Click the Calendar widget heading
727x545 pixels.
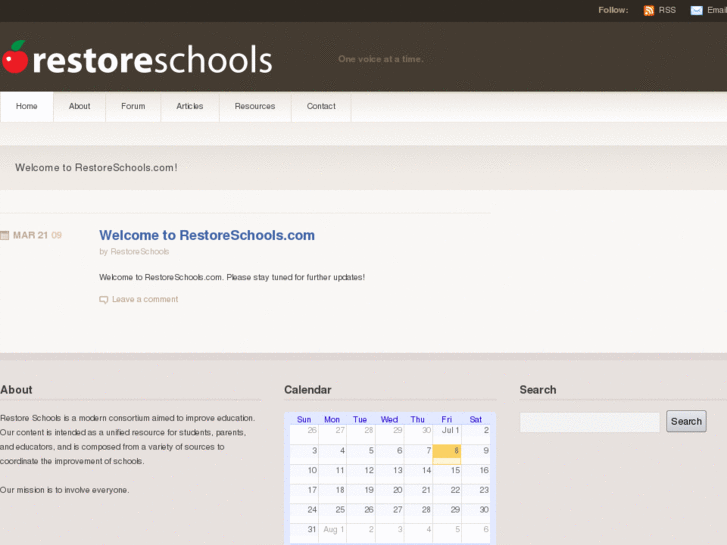pyautogui.click(x=308, y=390)
